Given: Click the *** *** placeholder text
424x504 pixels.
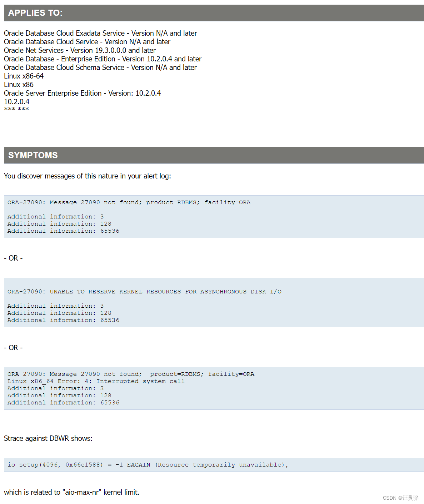Looking at the screenshot, I should tap(16, 109).
